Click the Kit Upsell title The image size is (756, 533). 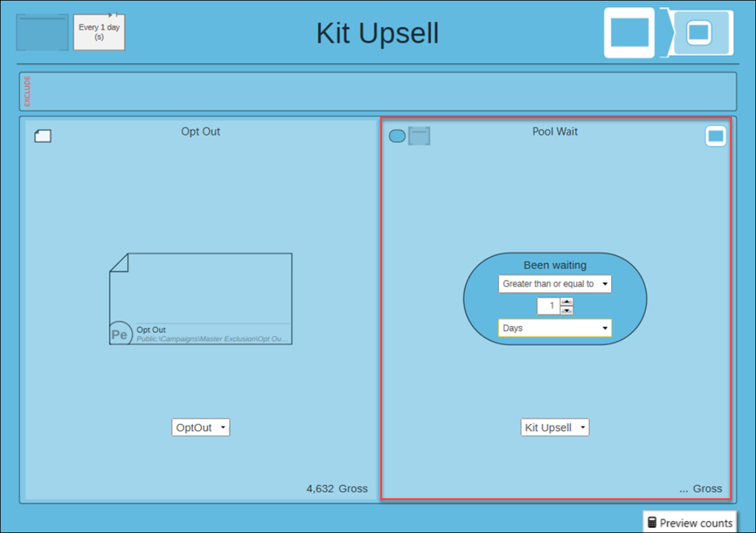coord(378,34)
